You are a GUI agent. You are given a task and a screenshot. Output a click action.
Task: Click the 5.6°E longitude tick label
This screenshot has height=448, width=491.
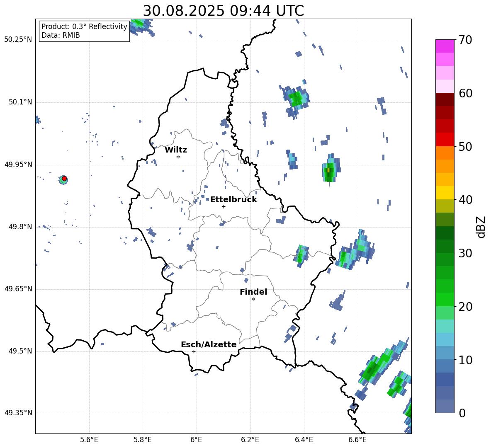(89, 440)
